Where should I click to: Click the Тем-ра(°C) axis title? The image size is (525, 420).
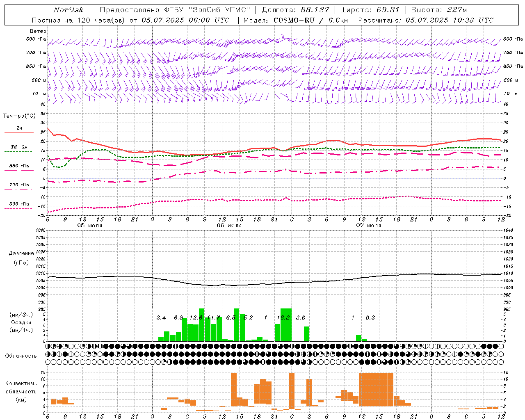[19, 116]
